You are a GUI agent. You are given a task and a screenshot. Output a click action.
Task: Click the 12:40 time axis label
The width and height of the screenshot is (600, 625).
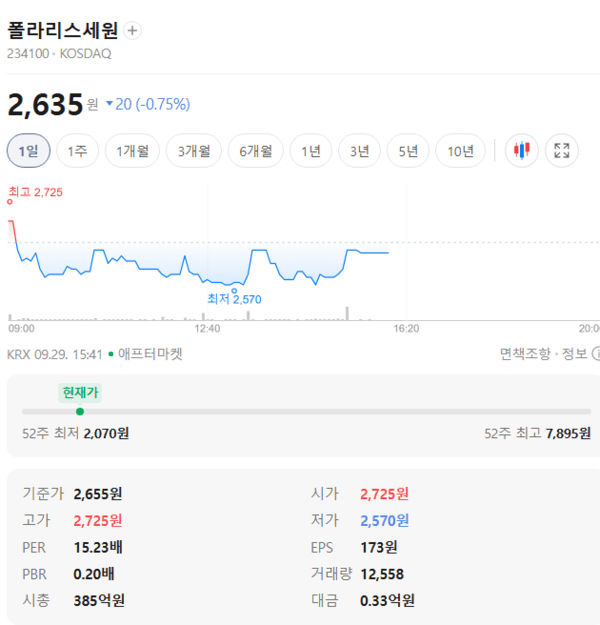coord(207,328)
